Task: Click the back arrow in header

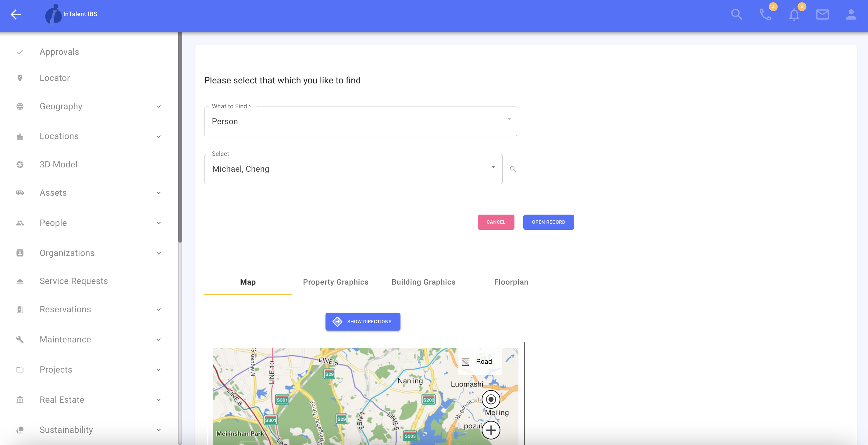Action: coord(16,14)
